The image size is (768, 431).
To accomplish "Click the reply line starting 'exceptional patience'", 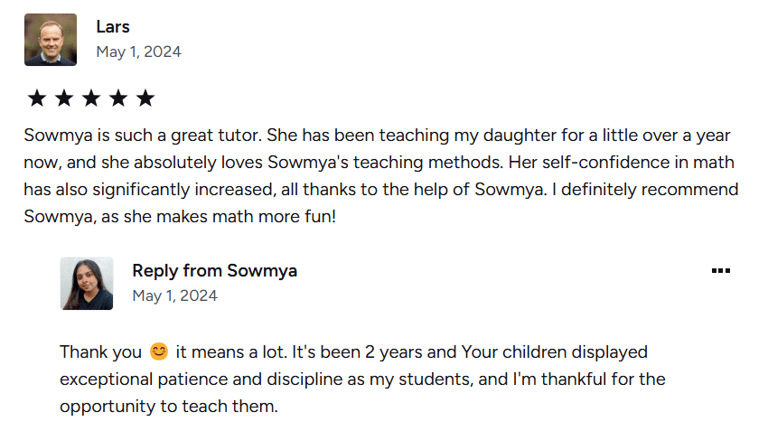I will (362, 380).
